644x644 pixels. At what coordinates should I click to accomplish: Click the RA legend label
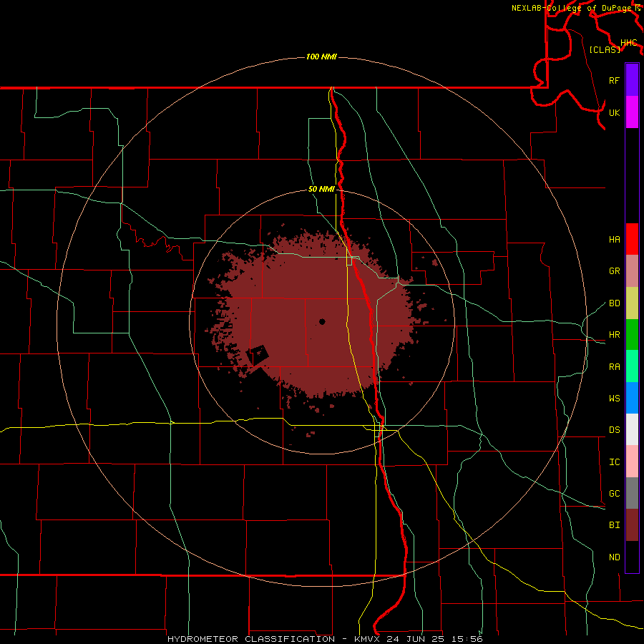[614, 367]
